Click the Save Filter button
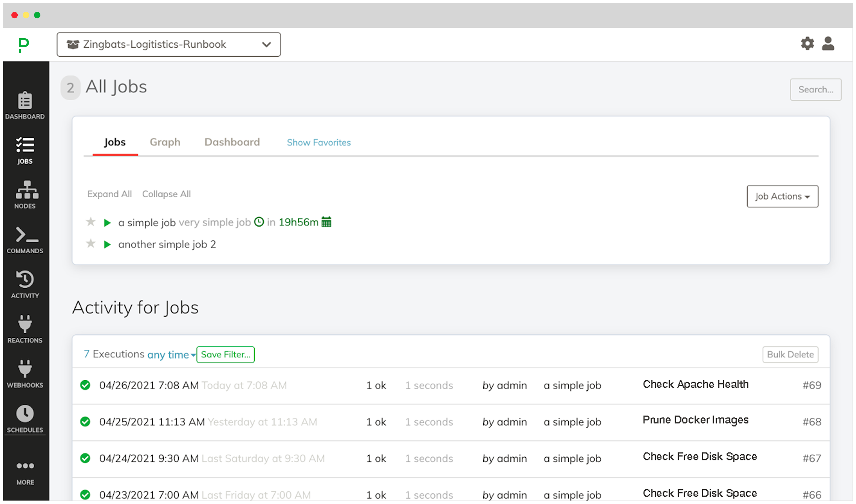Image resolution: width=856 pixels, height=504 pixels. (x=225, y=354)
